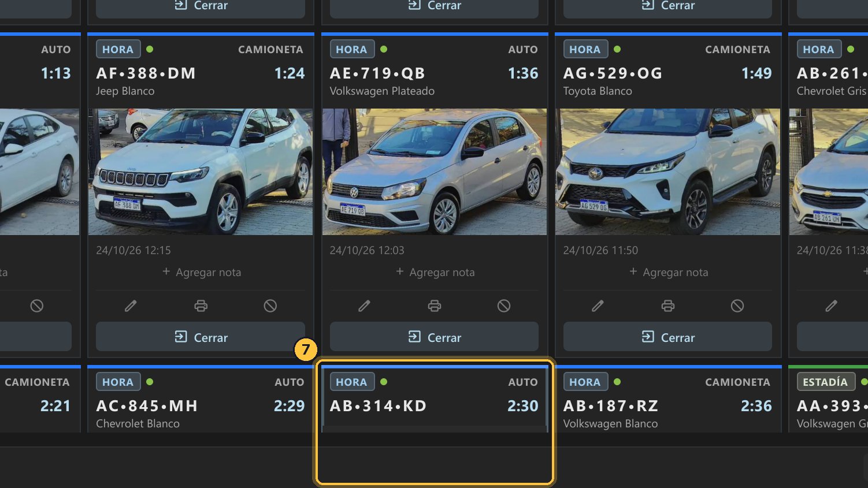Screen dimensions: 868x488
Task: Edit the AE·719·QB Volkswagen entry
Action: [x=364, y=306]
